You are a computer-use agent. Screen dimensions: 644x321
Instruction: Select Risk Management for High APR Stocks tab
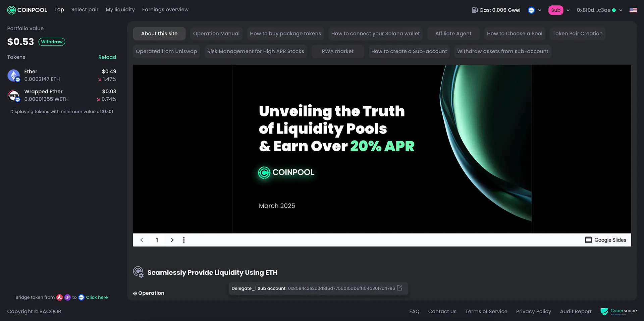coord(256,51)
